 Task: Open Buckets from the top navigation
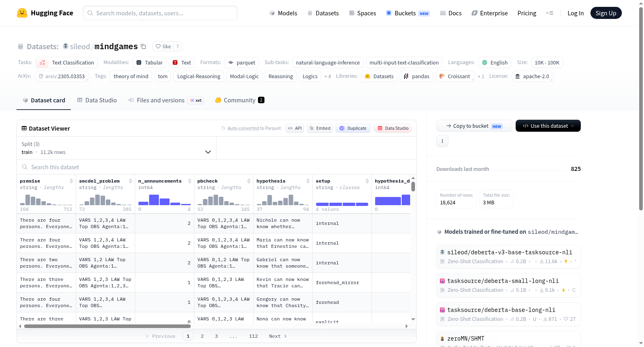point(408,13)
